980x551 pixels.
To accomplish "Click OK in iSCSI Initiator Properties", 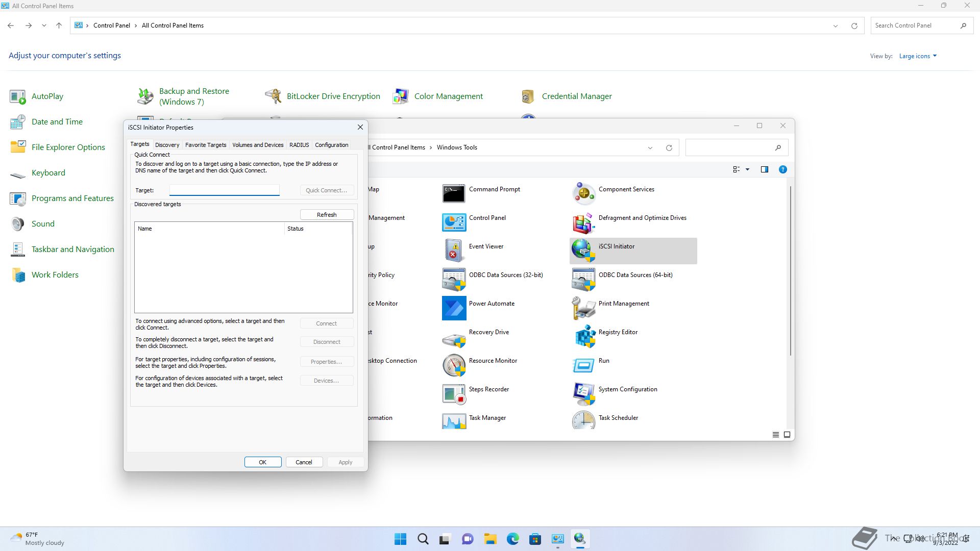I will click(263, 462).
